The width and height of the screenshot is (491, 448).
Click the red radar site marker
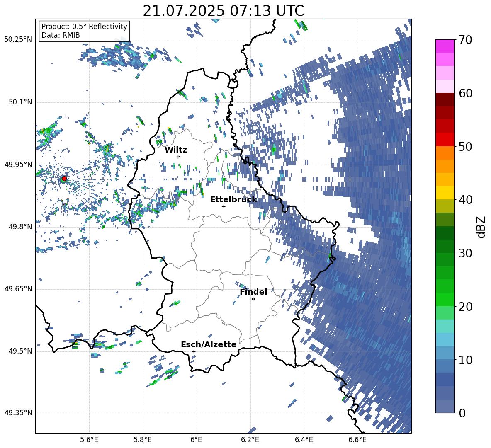[64, 178]
